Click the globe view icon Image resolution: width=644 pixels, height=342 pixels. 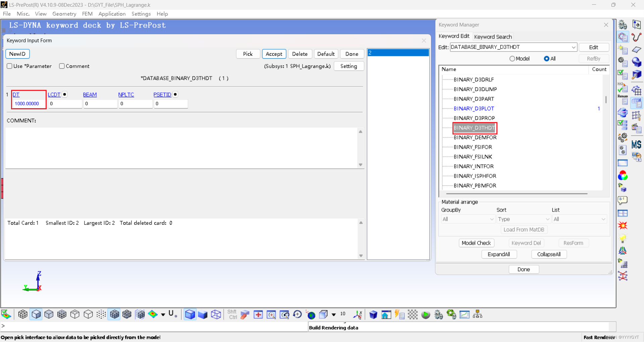[x=311, y=315]
